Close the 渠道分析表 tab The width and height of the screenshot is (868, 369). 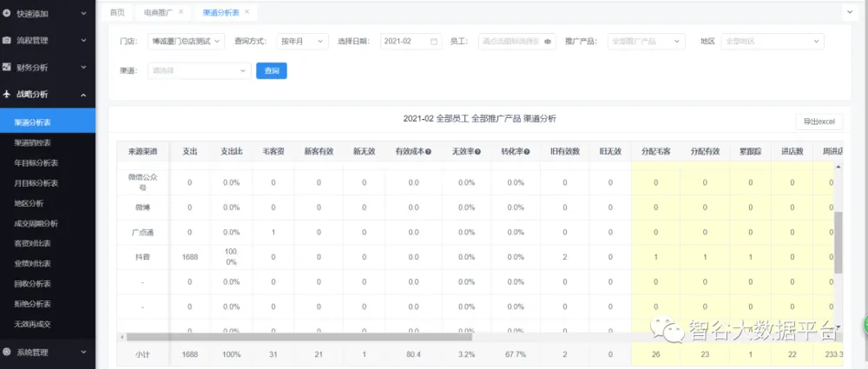point(247,12)
